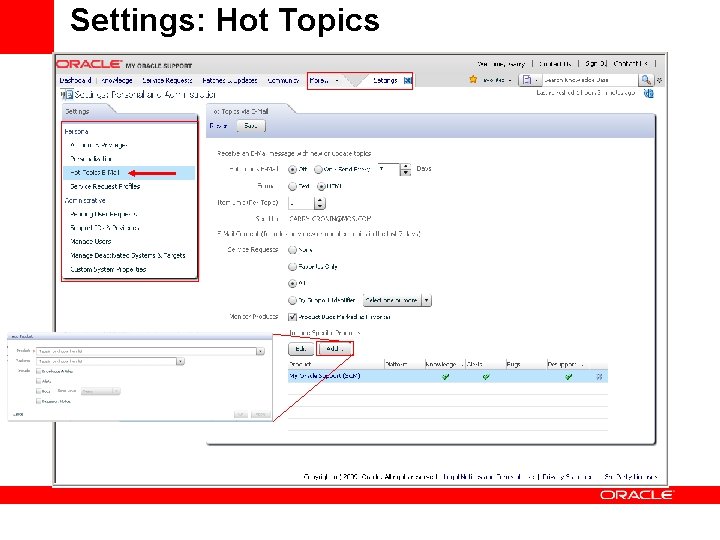The image size is (720, 540).
Task: Adjust the Send Every days stepper
Action: click(x=405, y=169)
